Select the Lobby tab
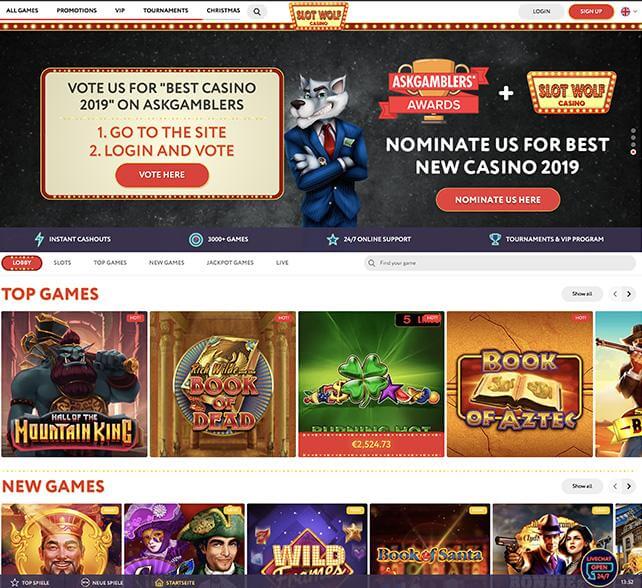The width and height of the screenshot is (642, 588). (22, 262)
